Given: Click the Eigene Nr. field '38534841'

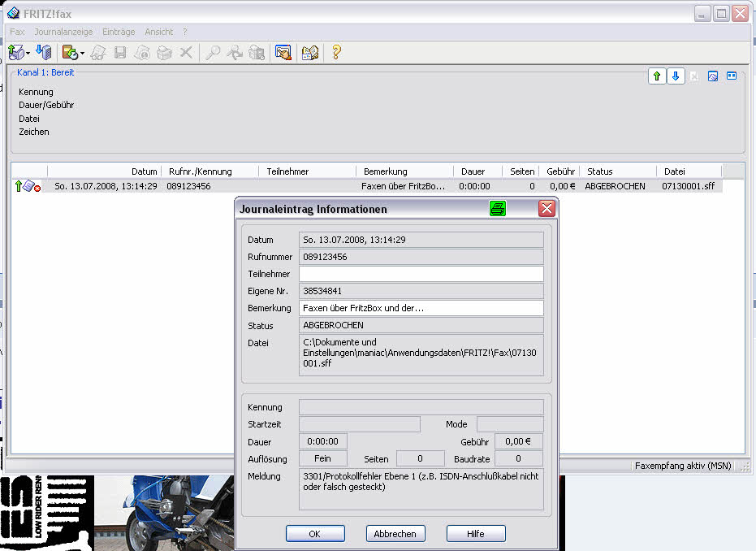Looking at the screenshot, I should (421, 291).
